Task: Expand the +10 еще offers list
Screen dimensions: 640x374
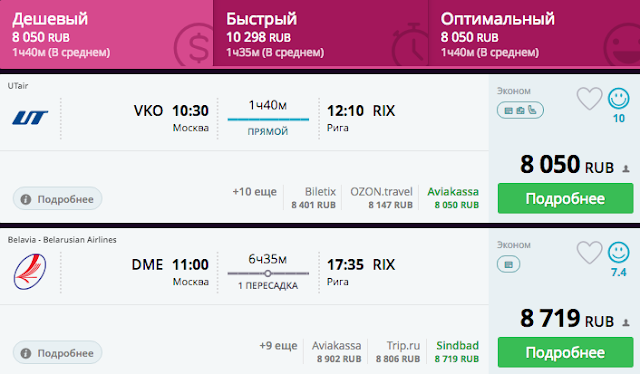Action: (254, 191)
